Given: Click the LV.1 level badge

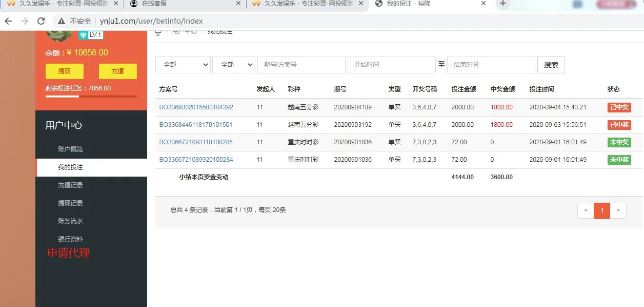Looking at the screenshot, I should 91,35.
